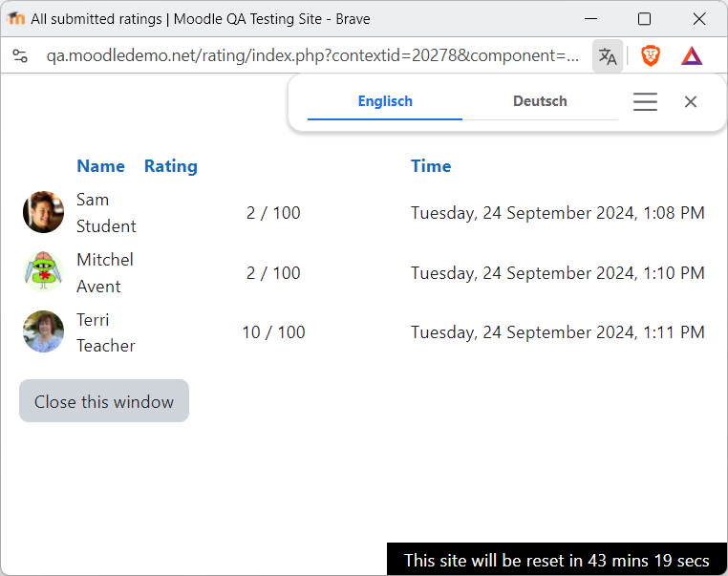Close the translate popup

691,101
